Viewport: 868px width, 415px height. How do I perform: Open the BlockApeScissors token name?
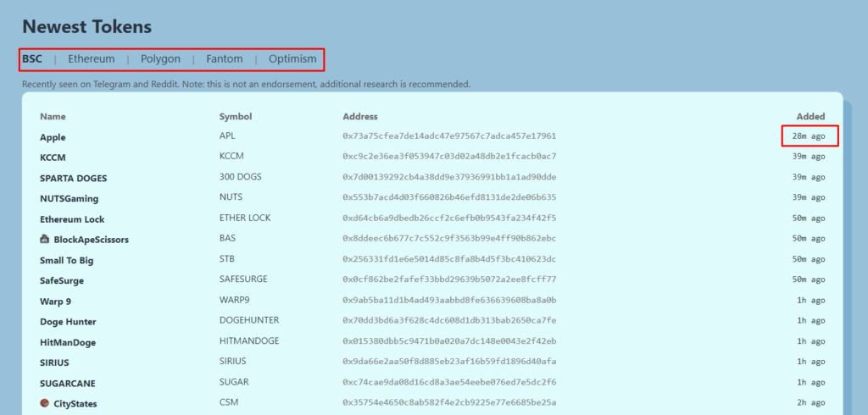pyautogui.click(x=92, y=240)
